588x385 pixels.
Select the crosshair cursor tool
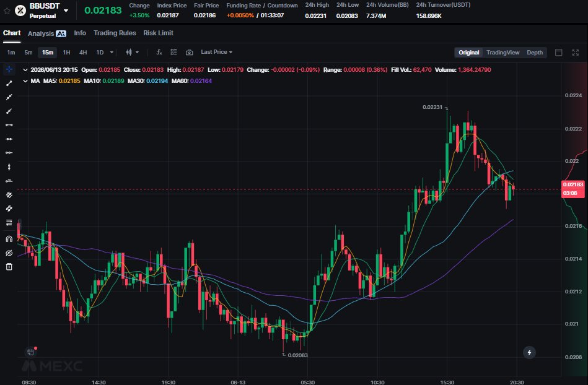[9, 69]
